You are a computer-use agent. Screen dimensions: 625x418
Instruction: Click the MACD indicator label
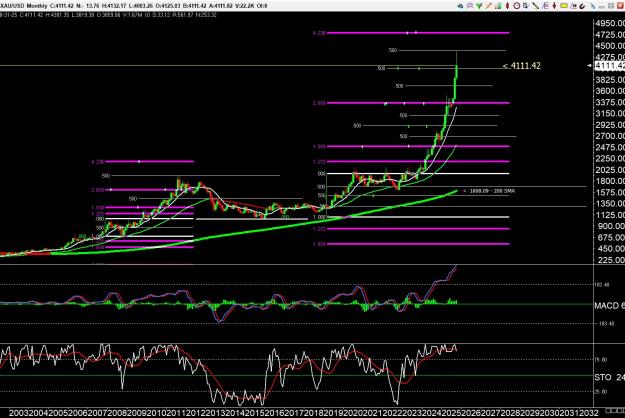(x=609, y=306)
